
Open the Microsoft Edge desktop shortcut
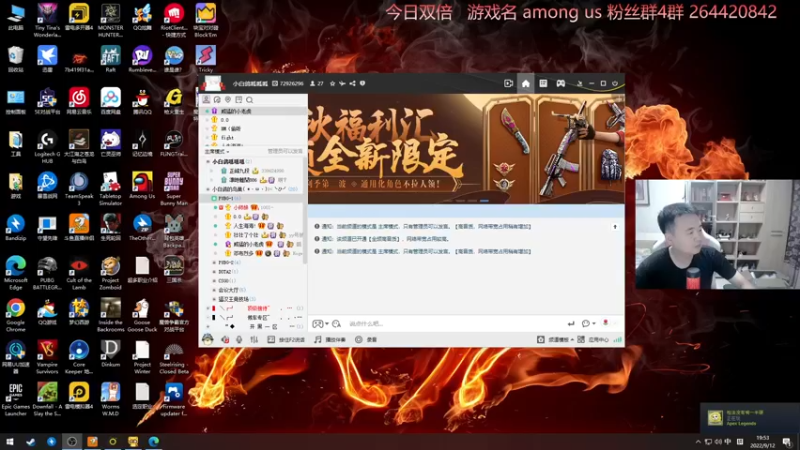tap(15, 272)
